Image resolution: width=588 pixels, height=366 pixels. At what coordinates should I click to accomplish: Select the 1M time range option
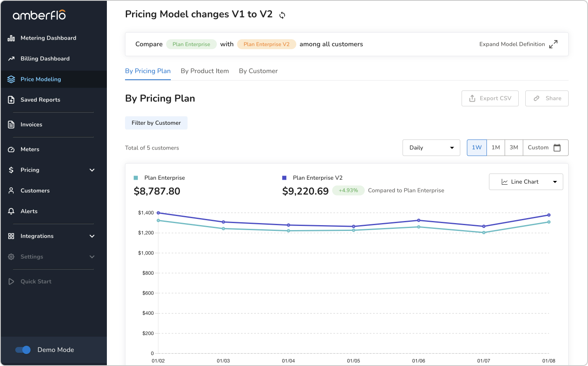495,147
